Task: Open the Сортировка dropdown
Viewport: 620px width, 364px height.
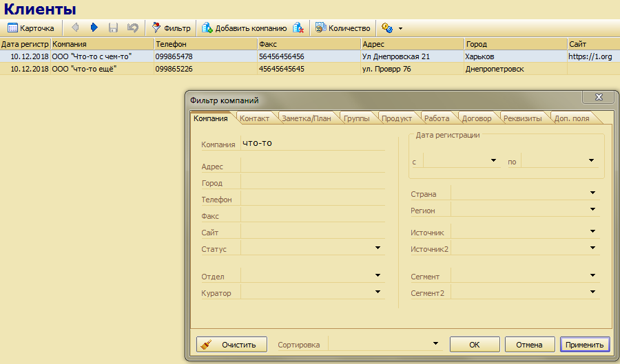Action: click(435, 344)
